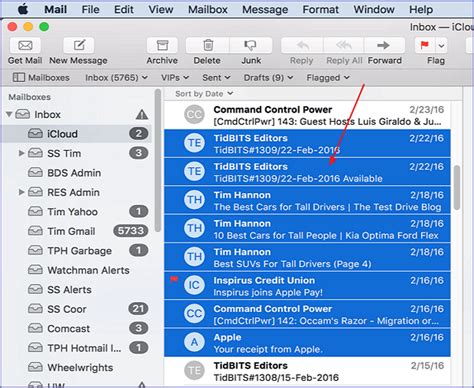The width and height of the screenshot is (474, 388).
Task: Open the Drafts (9) favorites dropdown
Action: 268,78
